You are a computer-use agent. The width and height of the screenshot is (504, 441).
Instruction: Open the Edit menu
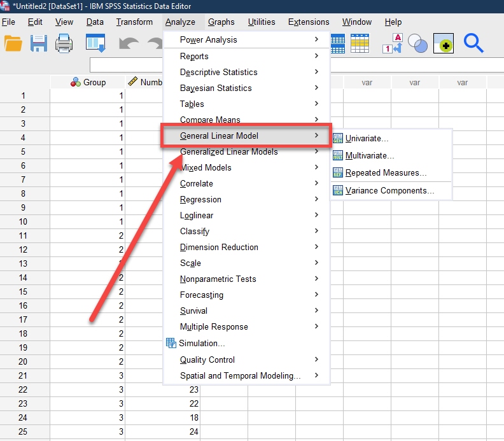35,22
